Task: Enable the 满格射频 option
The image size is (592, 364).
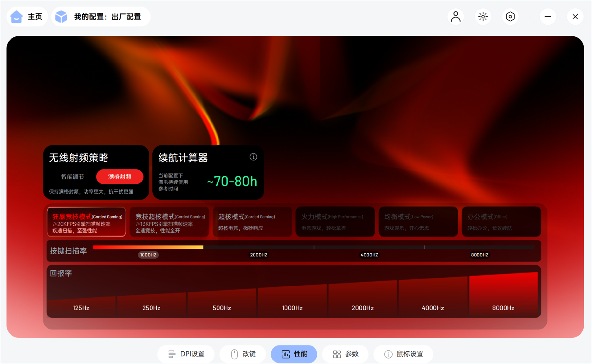Action: pos(120,177)
